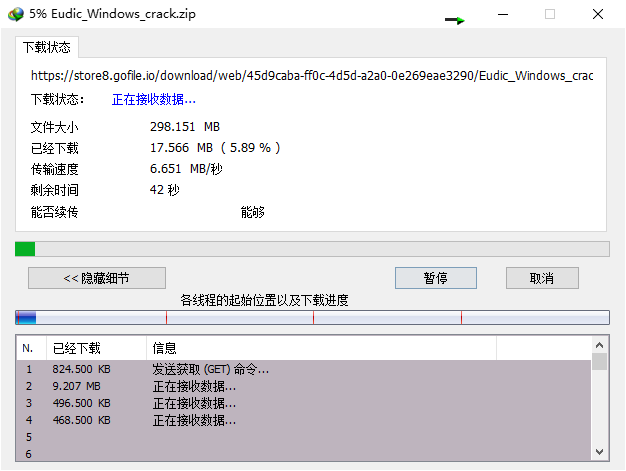Screen dimensions: 626x471
Task: Click the resume capability value 能够
Action: (x=252, y=212)
